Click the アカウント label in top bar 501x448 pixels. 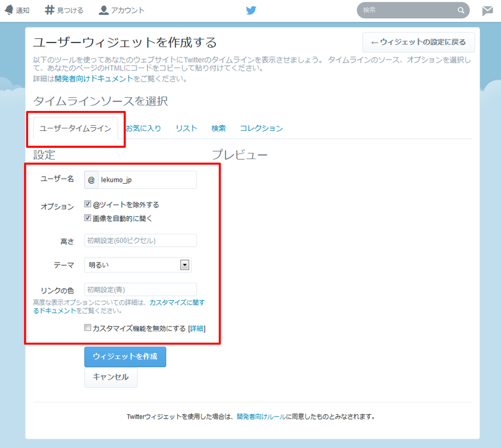(128, 10)
